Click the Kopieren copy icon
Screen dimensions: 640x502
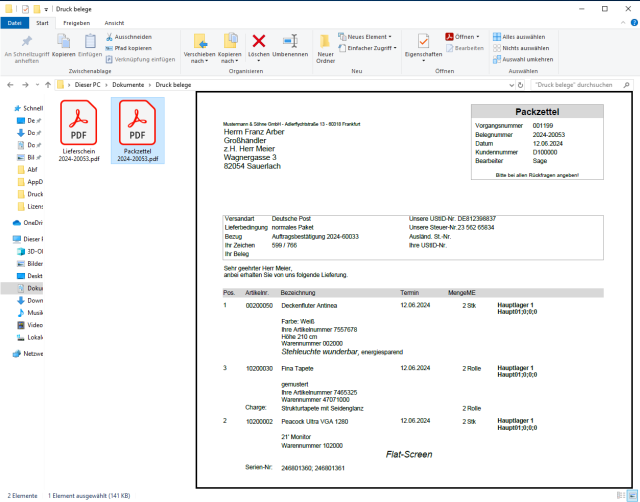coord(63,42)
